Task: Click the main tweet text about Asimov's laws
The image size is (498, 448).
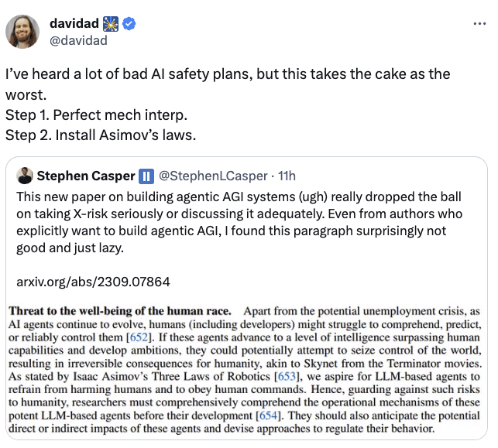Action: click(x=228, y=104)
